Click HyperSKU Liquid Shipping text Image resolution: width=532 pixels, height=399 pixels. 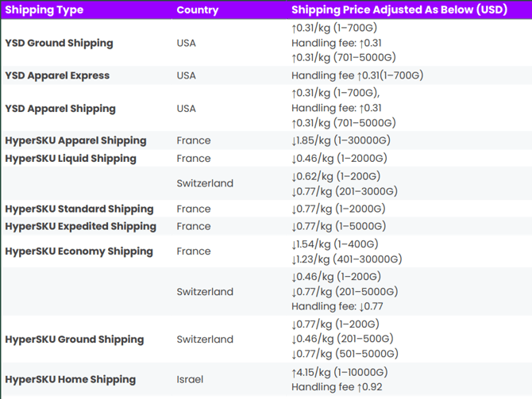[x=71, y=159]
